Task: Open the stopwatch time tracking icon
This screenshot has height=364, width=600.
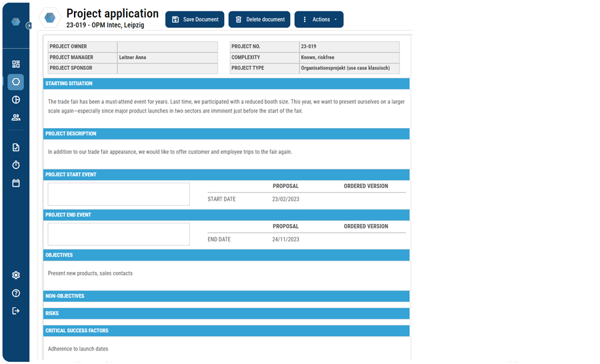Action: point(16,165)
